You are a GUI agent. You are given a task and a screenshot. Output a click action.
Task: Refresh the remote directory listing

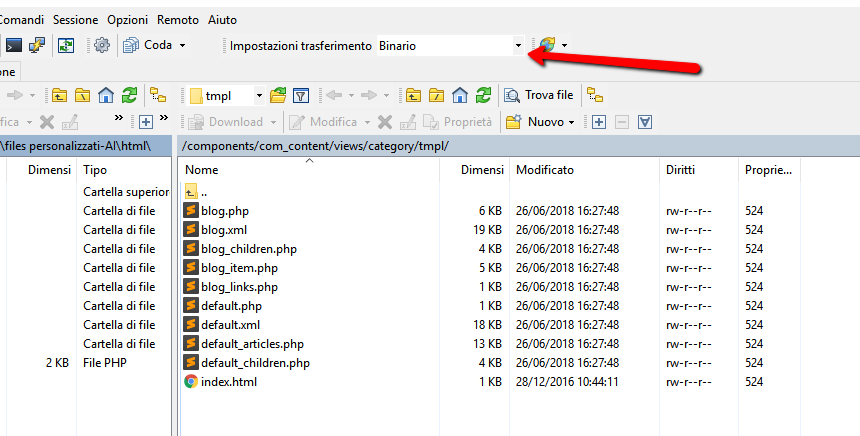[483, 96]
